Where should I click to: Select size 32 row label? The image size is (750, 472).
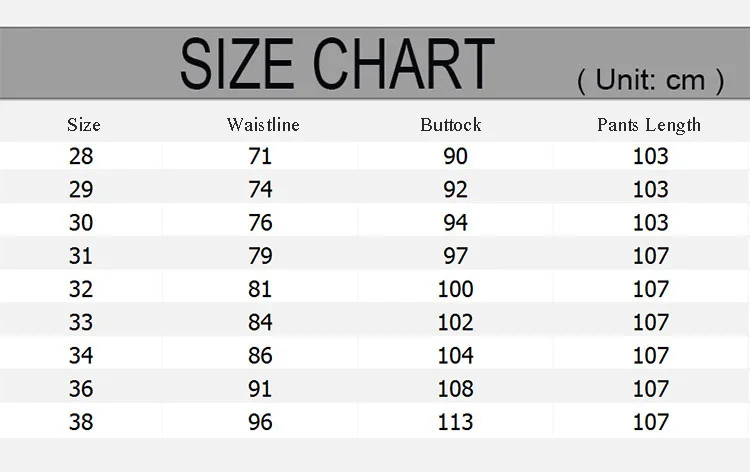pyautogui.click(x=81, y=289)
